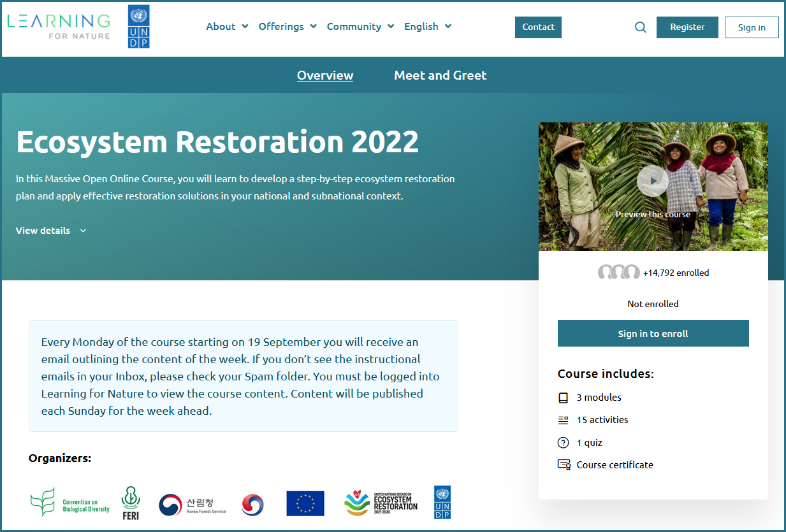Click the FERI organizer logo

(131, 503)
